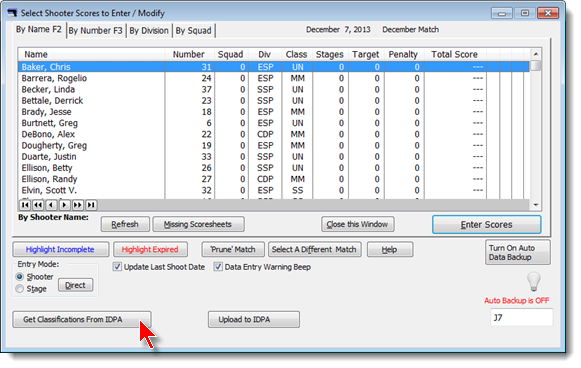Turn On Auto Data Backup
581x368 pixels.
click(518, 252)
